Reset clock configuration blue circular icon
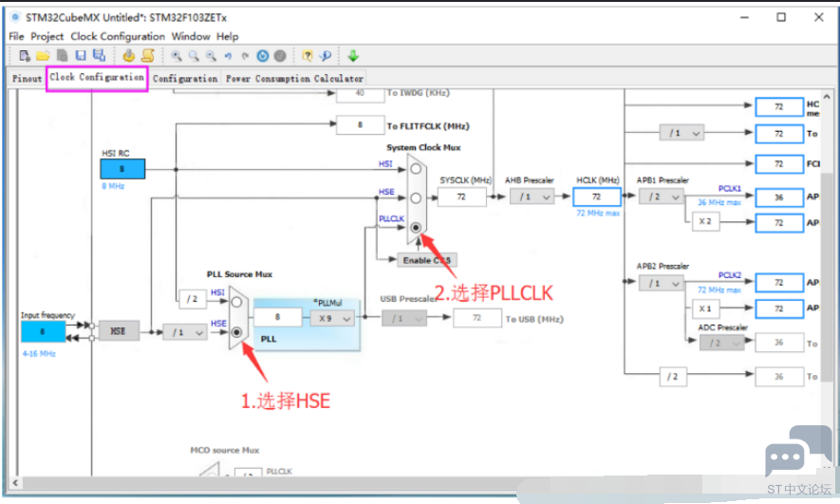This screenshot has width=840, height=504. pos(263,56)
